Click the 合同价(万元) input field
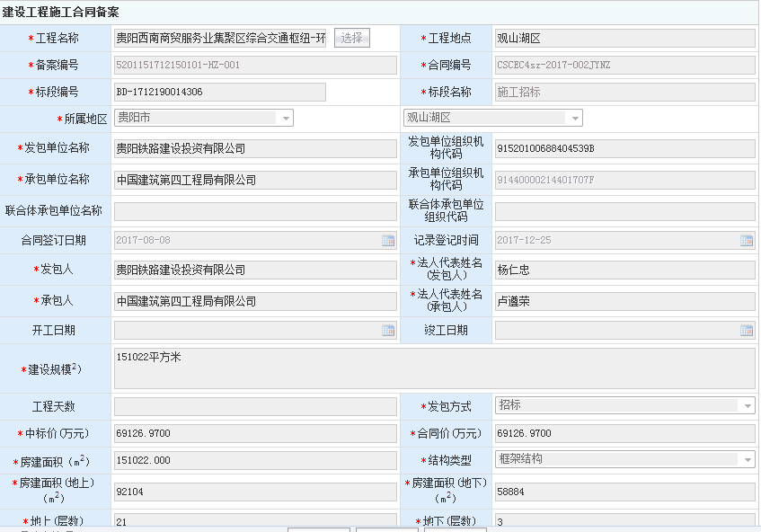Screen dimensions: 761x532 coord(624,434)
